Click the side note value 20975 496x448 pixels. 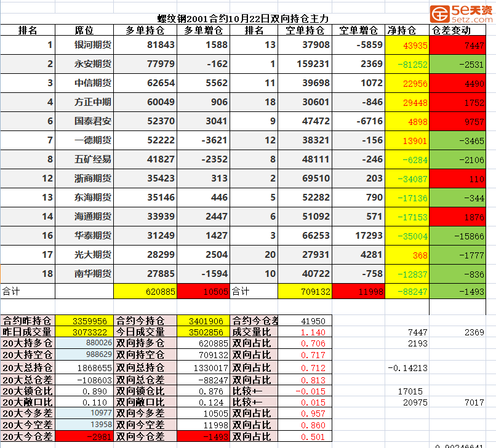415,402
